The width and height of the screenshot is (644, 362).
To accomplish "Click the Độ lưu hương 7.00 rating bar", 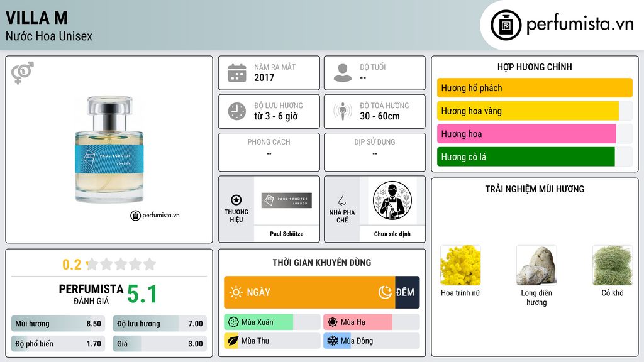I will (x=160, y=324).
